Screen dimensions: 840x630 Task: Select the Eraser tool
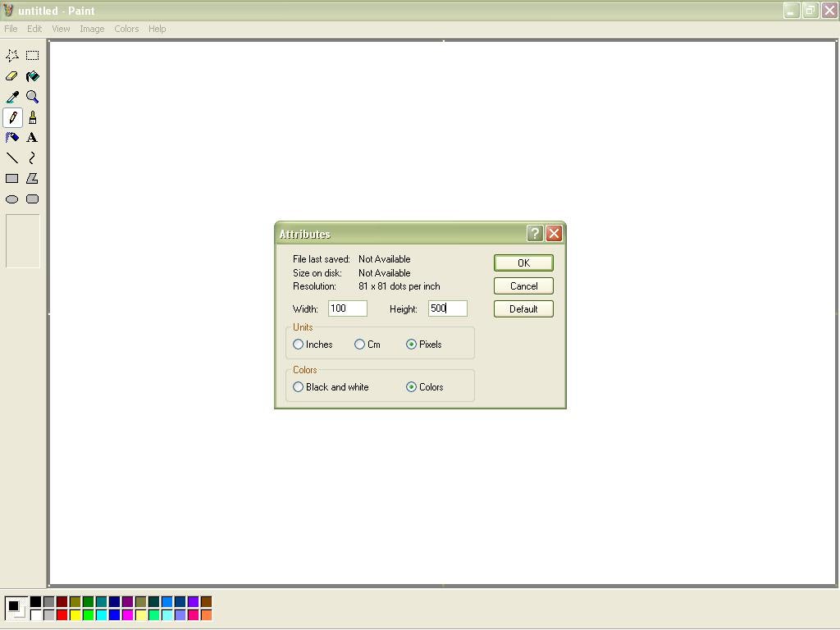pyautogui.click(x=12, y=76)
